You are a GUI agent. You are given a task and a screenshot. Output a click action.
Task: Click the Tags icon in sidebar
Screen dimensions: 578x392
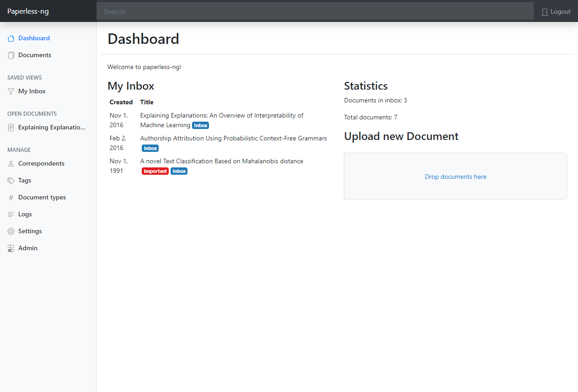click(x=11, y=181)
